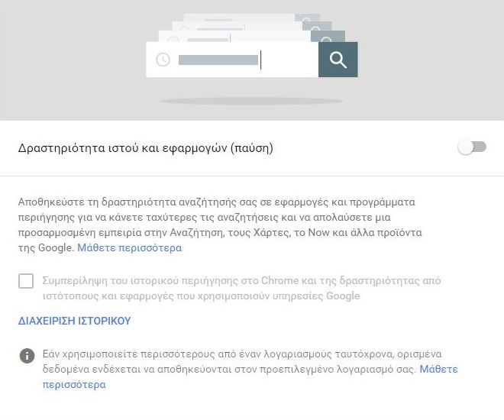Click the text cursor in illustrated search box
The width and height of the screenshot is (504, 420).
[260, 60]
